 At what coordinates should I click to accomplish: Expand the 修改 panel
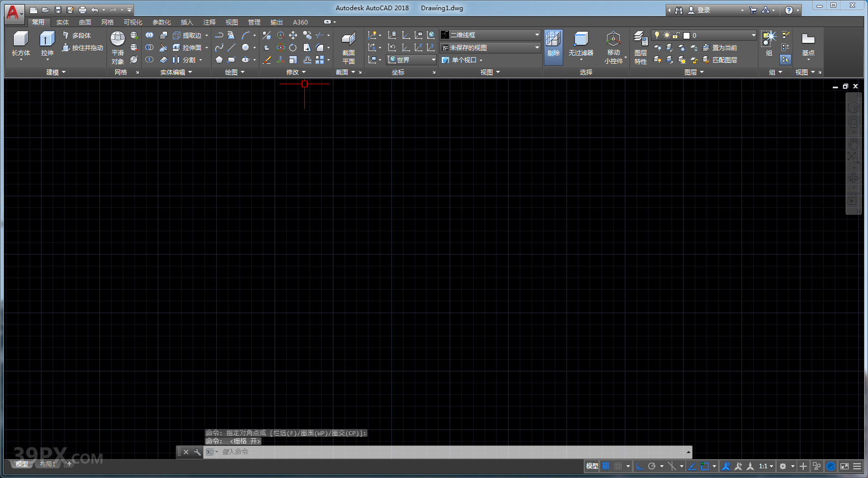pos(296,72)
